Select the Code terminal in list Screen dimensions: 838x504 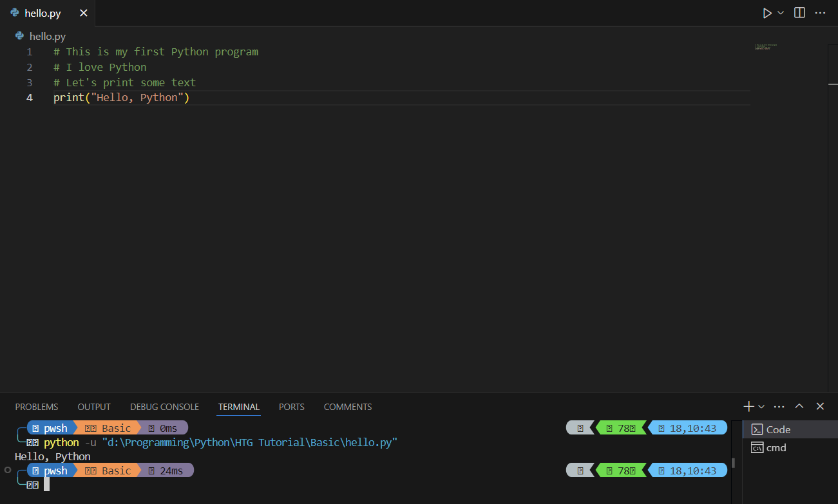[x=778, y=429]
